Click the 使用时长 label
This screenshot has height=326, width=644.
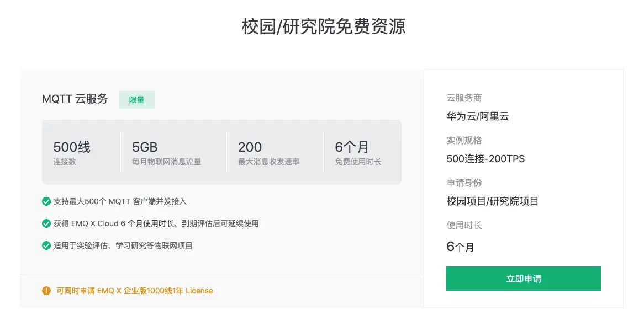pos(464,226)
